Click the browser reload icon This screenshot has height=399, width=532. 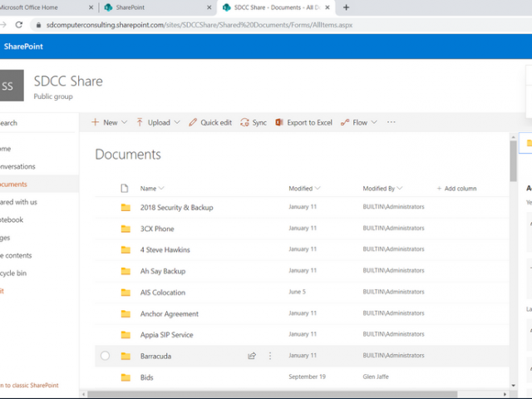coord(19,25)
